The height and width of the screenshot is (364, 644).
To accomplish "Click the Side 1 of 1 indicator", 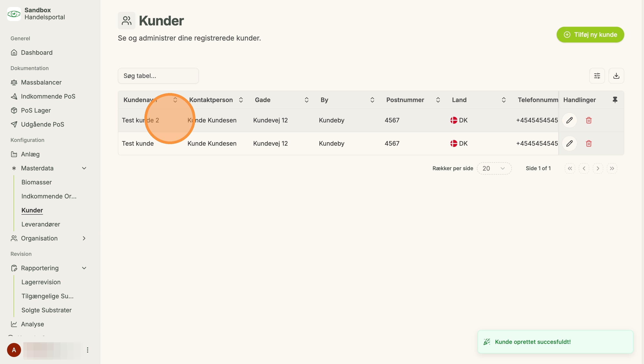I will [x=538, y=168].
